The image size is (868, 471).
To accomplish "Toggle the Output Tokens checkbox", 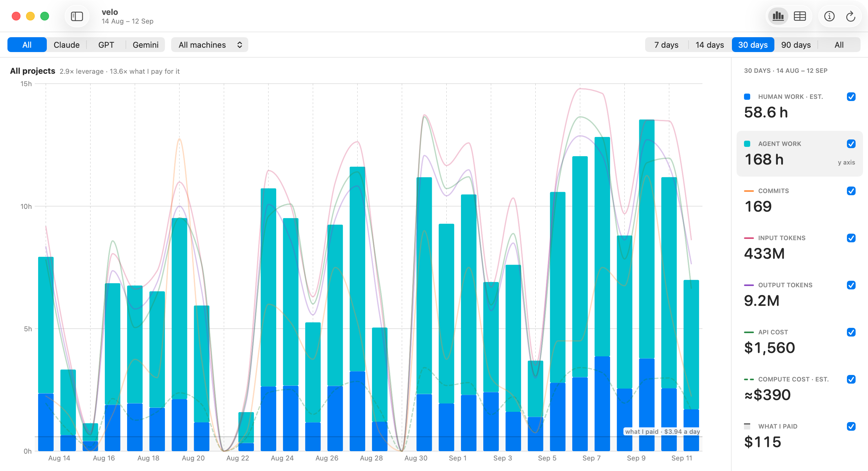I will pyautogui.click(x=851, y=285).
